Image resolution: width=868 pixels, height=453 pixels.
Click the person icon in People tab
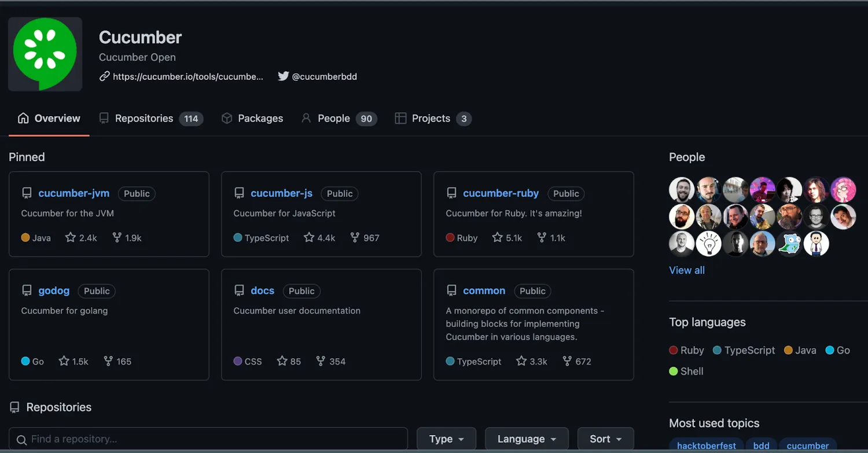pyautogui.click(x=306, y=119)
